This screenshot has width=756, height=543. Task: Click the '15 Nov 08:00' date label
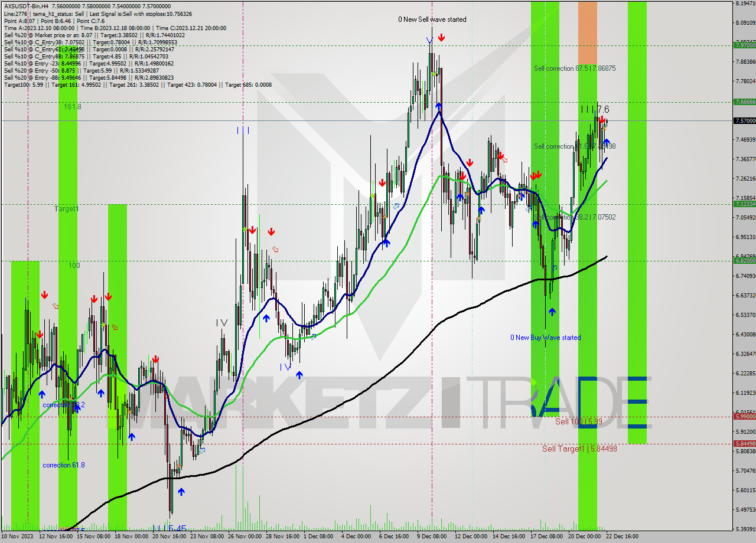(94, 537)
